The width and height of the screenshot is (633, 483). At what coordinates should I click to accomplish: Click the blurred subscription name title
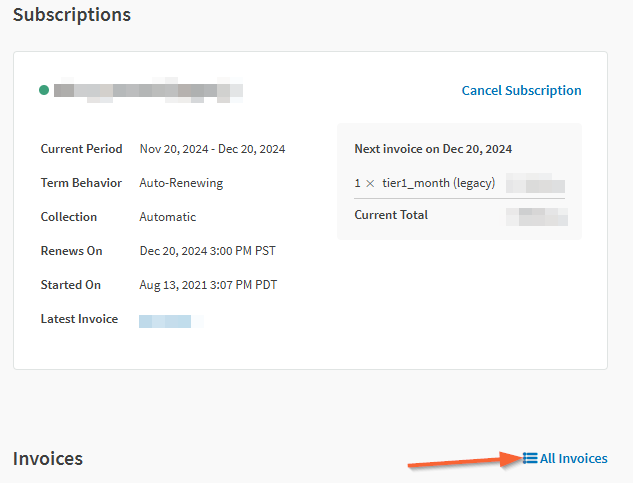click(x=148, y=90)
